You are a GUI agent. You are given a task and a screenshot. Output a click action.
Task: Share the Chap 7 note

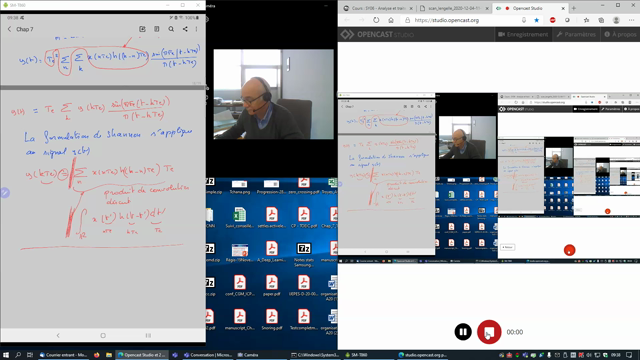coord(185,29)
